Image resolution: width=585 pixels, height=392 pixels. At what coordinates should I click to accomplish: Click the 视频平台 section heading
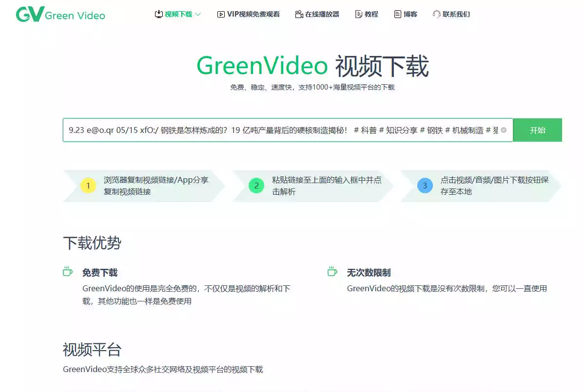(92, 349)
